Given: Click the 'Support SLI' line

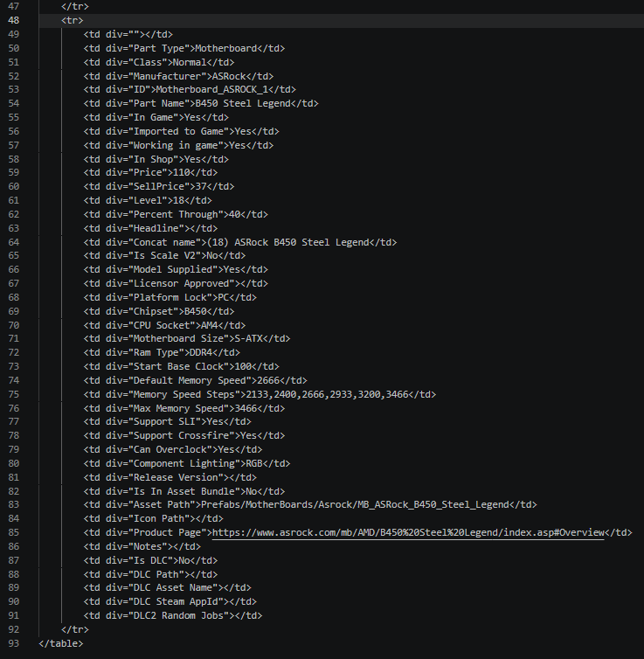Looking at the screenshot, I should 167,421.
